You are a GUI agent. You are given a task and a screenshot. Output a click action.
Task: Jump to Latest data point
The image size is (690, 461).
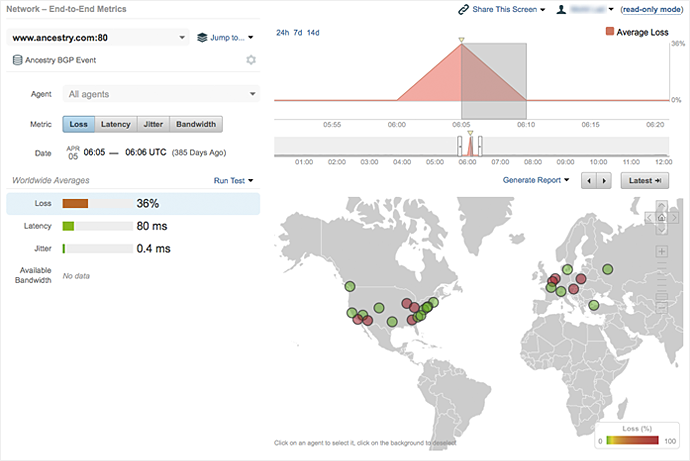click(x=644, y=181)
